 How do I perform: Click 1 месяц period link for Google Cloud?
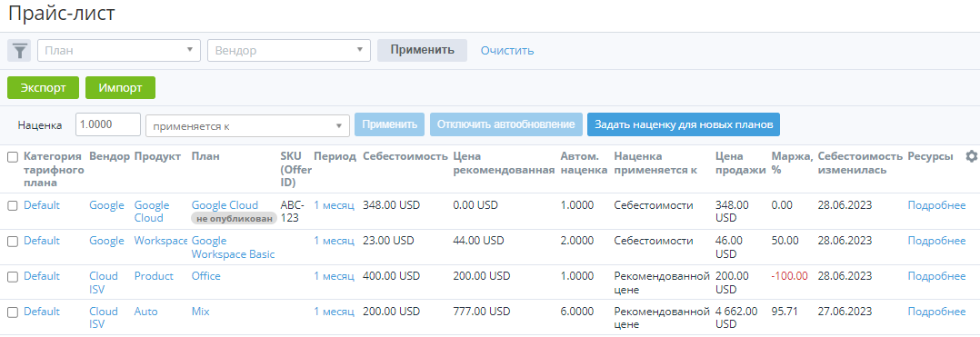point(334,204)
